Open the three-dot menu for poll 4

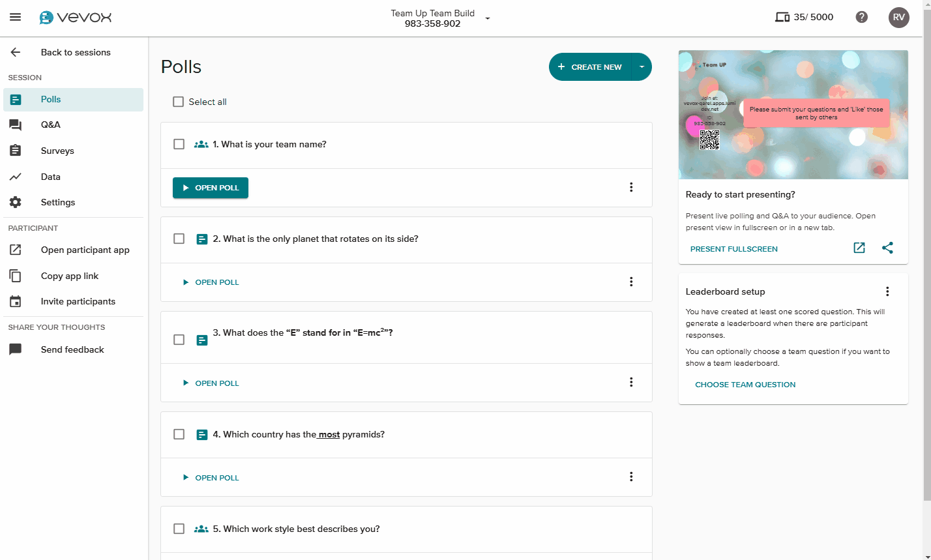pos(631,477)
